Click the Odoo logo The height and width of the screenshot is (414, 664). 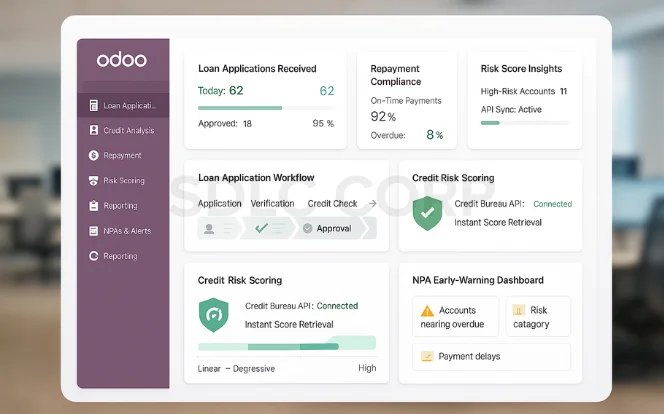coord(122,60)
